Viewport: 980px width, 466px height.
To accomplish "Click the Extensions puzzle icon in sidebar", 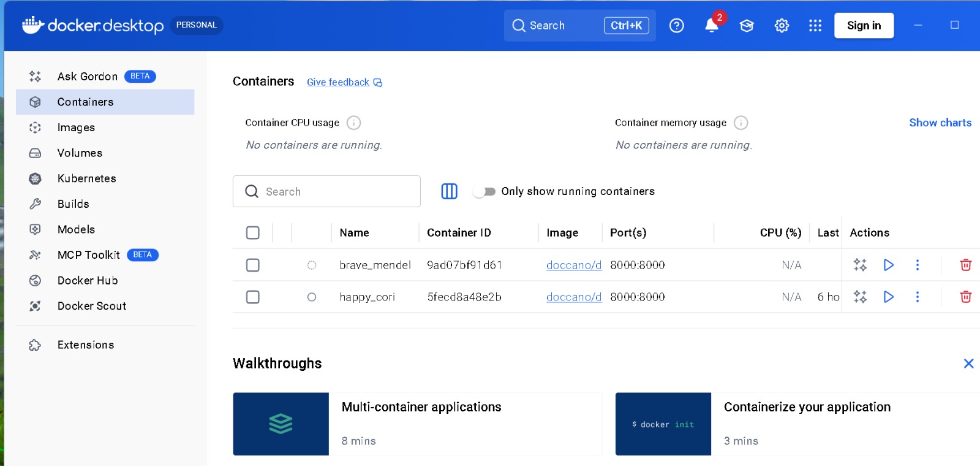I will 35,345.
